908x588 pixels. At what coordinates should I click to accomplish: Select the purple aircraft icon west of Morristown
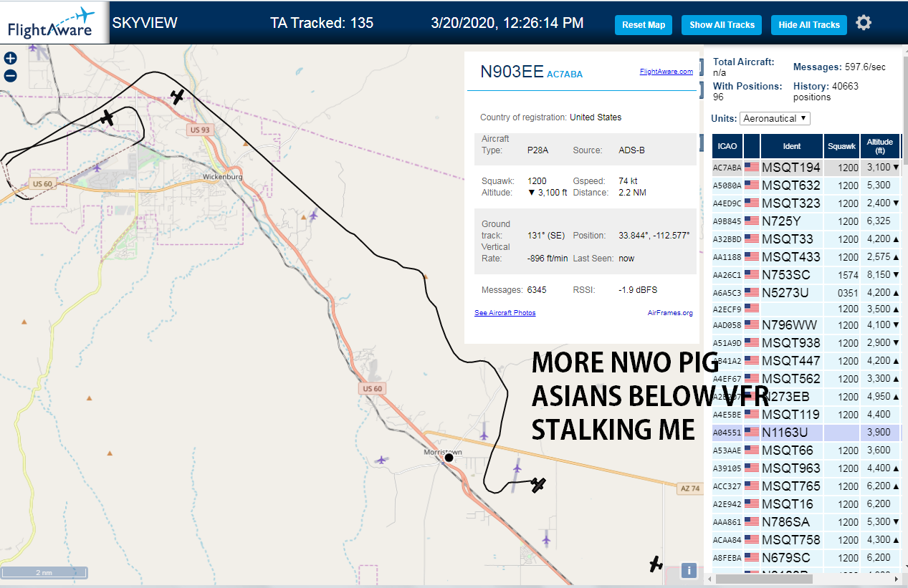coord(381,460)
